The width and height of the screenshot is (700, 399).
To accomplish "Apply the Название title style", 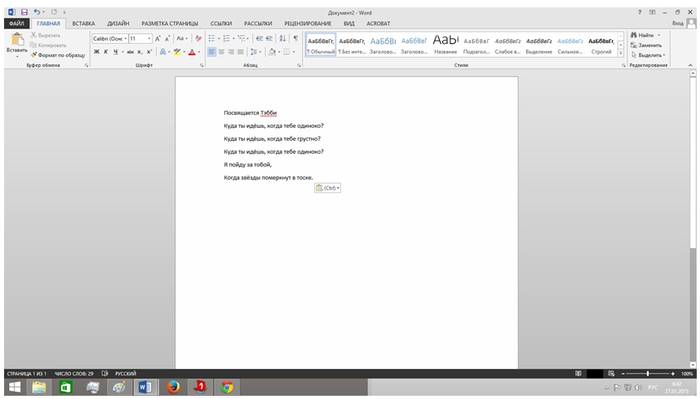I will tap(446, 45).
